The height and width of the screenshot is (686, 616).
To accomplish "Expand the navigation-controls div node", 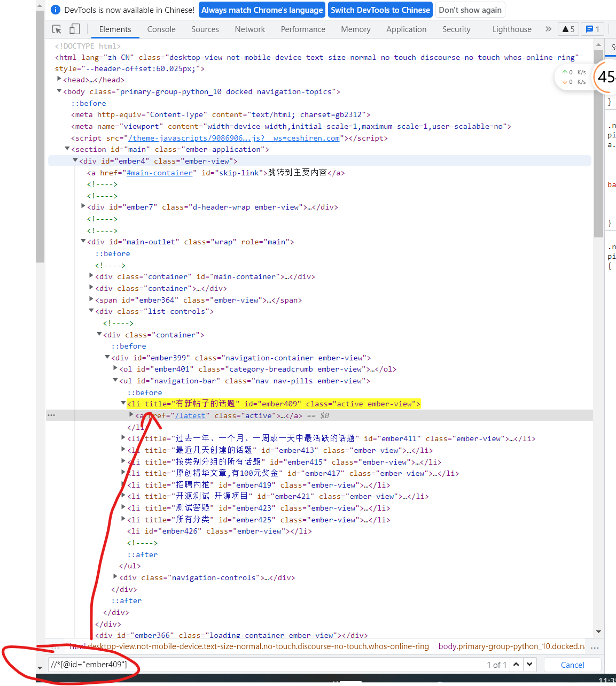I will [115, 576].
